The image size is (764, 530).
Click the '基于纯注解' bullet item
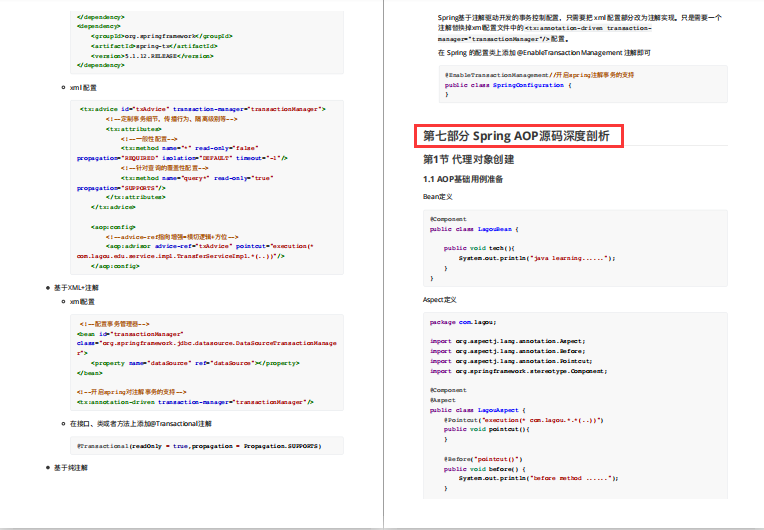[71, 468]
